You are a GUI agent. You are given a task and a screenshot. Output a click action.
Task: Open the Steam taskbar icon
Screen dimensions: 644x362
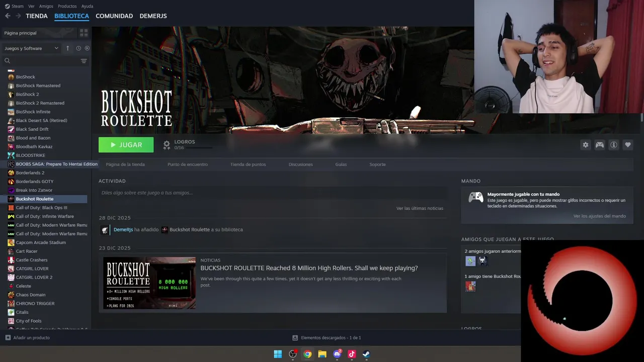[366, 354]
